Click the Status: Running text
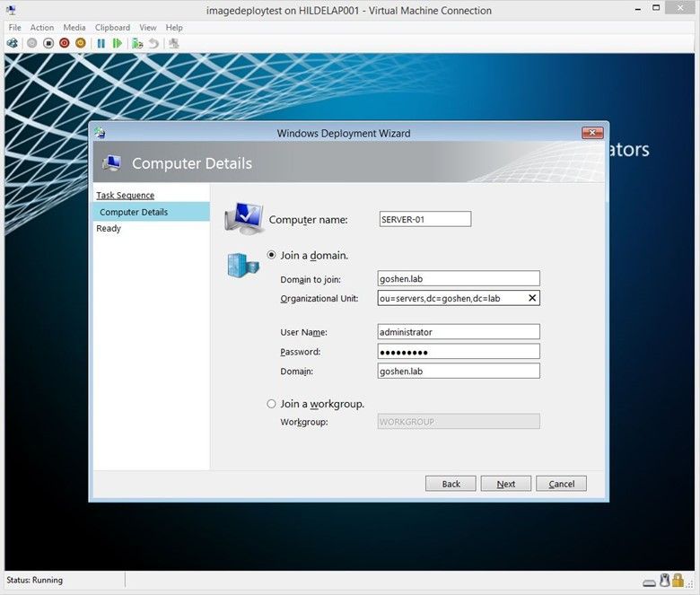 click(x=35, y=580)
